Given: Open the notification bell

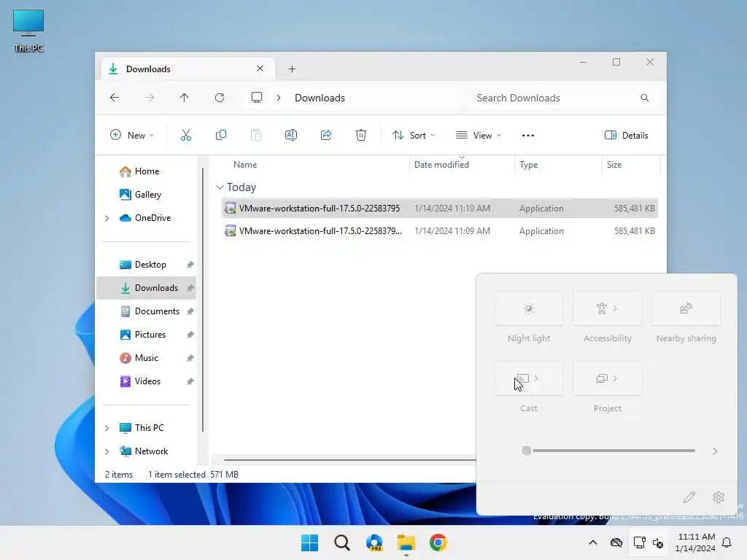Looking at the screenshot, I should 727,542.
